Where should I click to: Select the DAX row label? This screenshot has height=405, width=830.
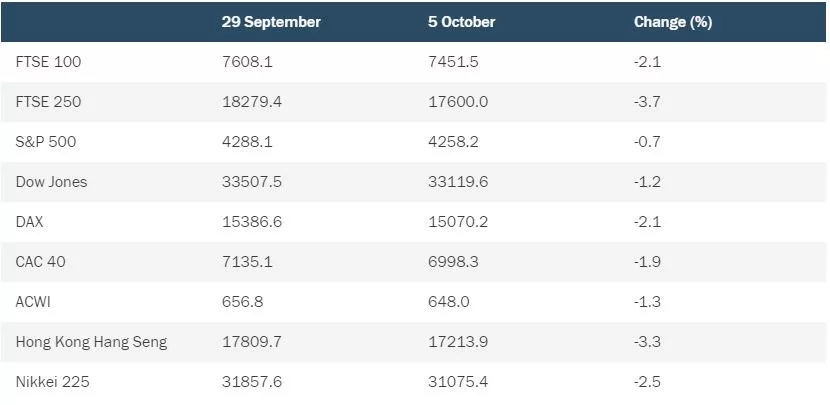(x=30, y=221)
